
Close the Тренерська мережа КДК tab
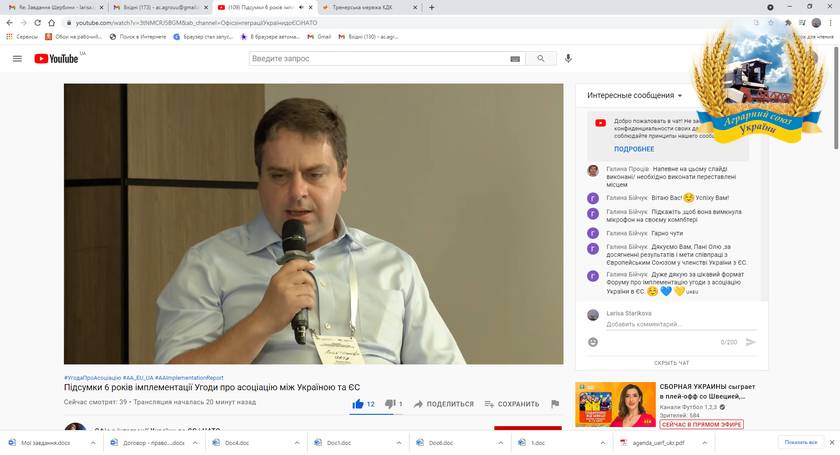(x=415, y=8)
